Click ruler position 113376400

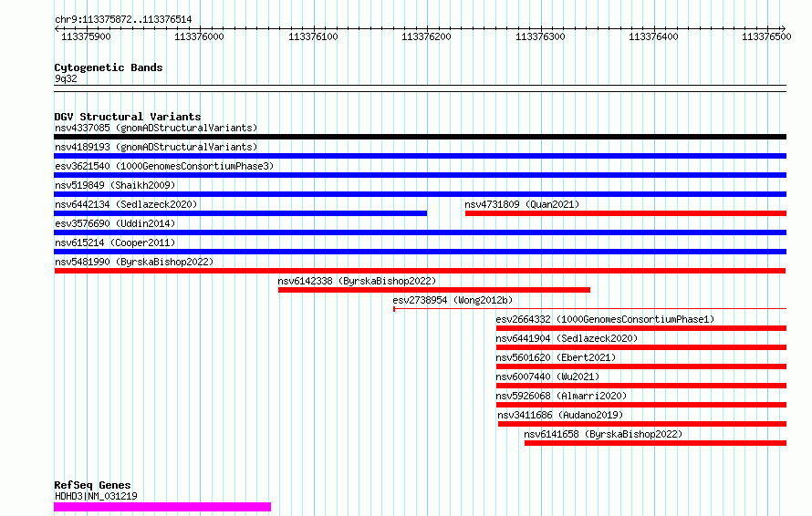653,36
